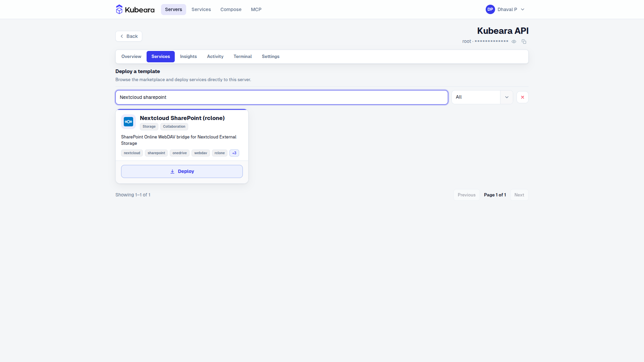This screenshot has width=644, height=362.
Task: Deploy Nextcloud SharePoint template
Action: (182, 171)
